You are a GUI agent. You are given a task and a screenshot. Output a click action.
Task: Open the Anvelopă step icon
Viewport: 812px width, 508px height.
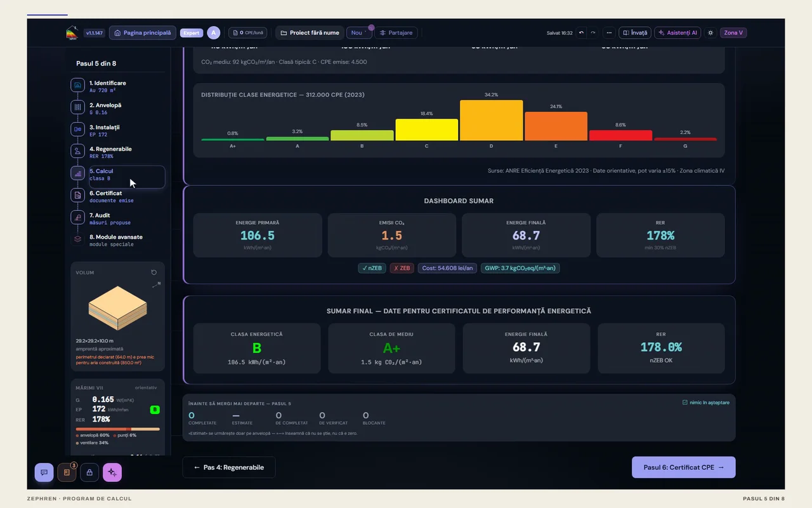click(x=77, y=107)
